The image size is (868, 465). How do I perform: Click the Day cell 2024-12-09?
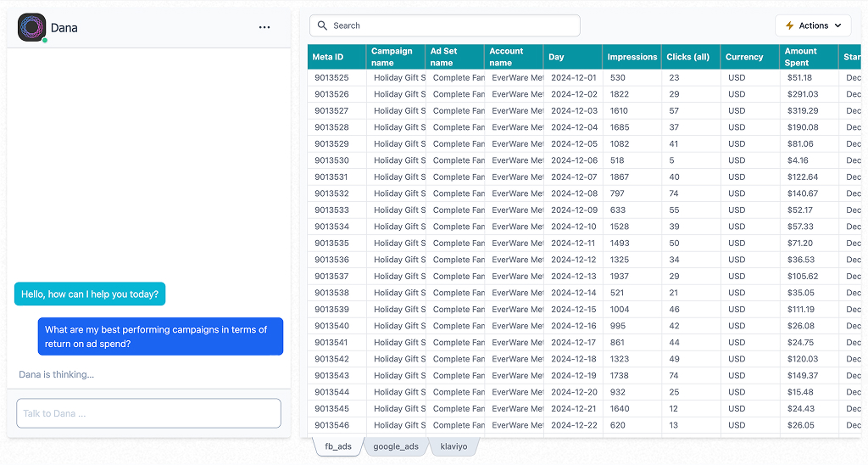point(573,210)
